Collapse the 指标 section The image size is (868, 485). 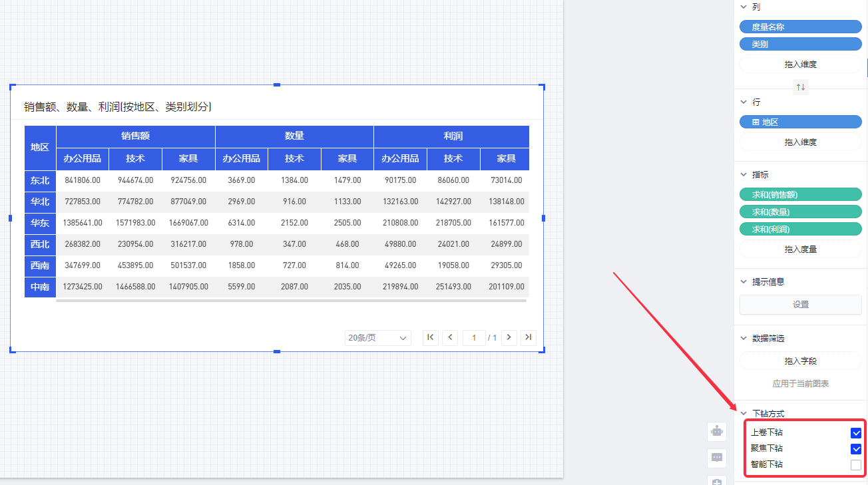[x=744, y=175]
